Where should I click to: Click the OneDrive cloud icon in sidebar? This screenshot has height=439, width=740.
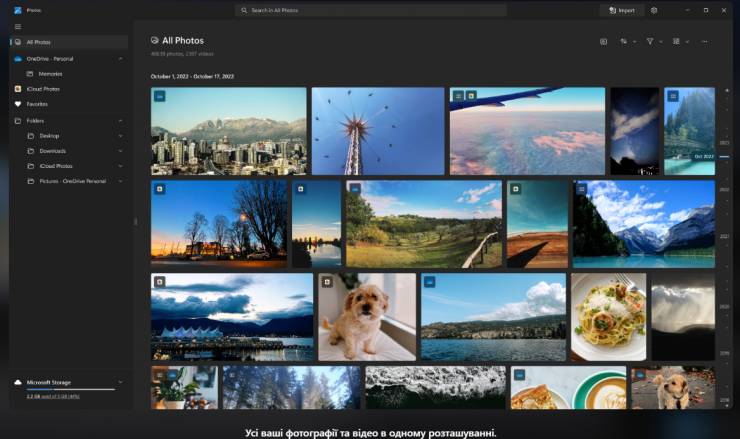click(17, 59)
